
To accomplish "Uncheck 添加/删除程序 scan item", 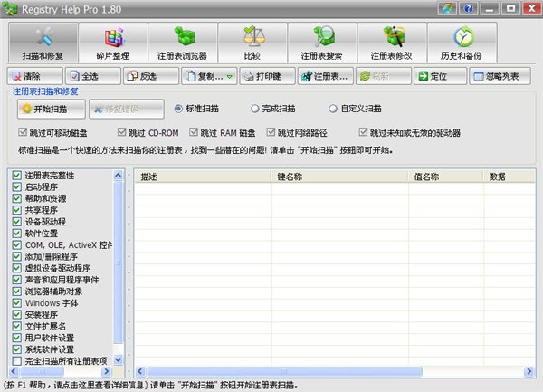I will [x=16, y=256].
